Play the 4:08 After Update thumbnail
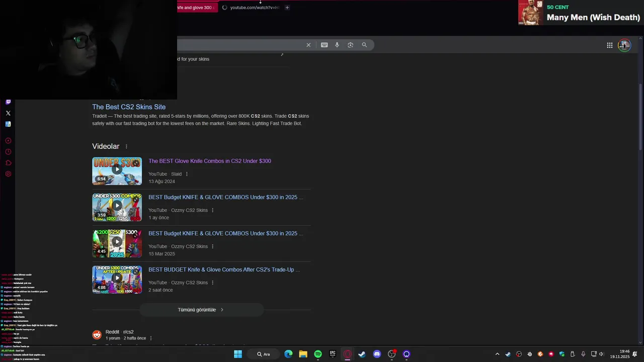The image size is (644, 362). [117, 280]
